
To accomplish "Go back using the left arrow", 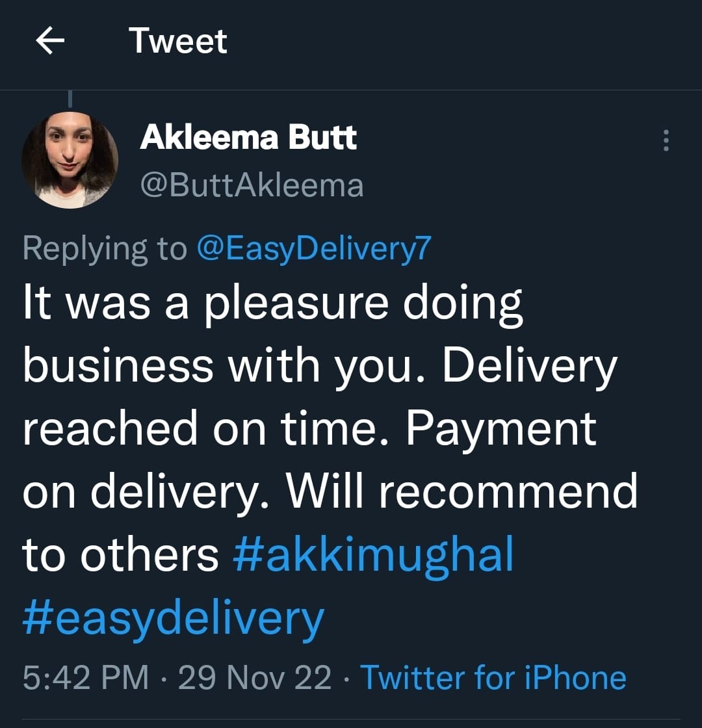I will (x=50, y=40).
